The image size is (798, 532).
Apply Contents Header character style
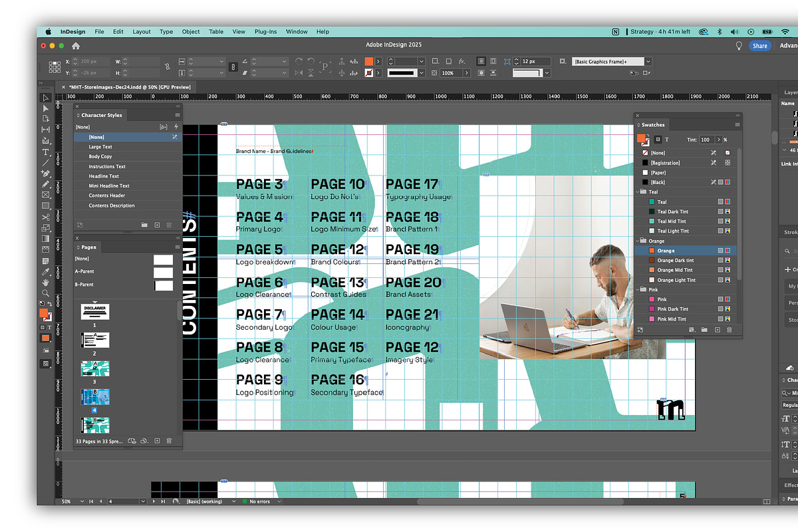(x=128, y=196)
